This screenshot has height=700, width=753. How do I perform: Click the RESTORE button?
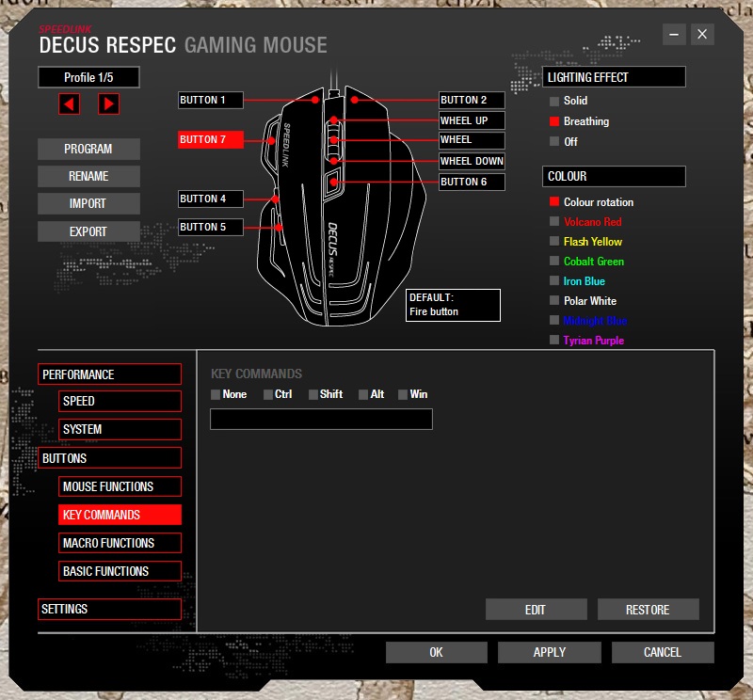(x=648, y=610)
